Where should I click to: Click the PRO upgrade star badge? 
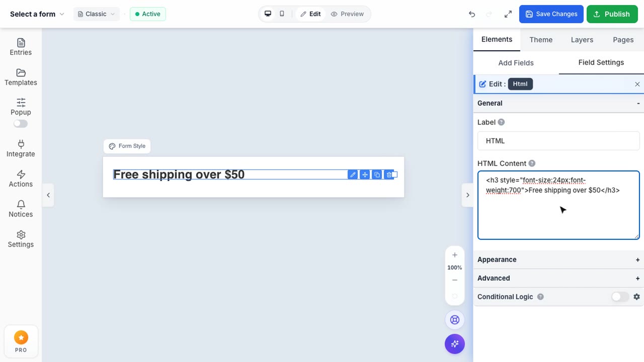tap(21, 342)
